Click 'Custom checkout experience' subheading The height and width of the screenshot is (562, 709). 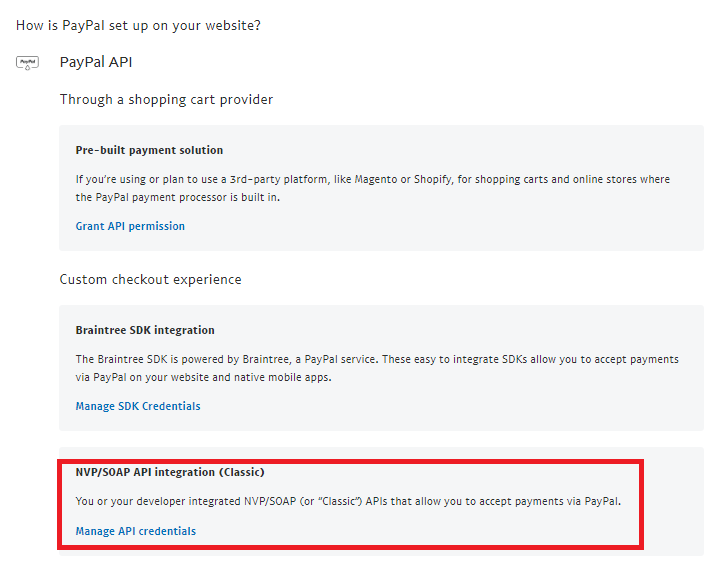click(x=150, y=279)
